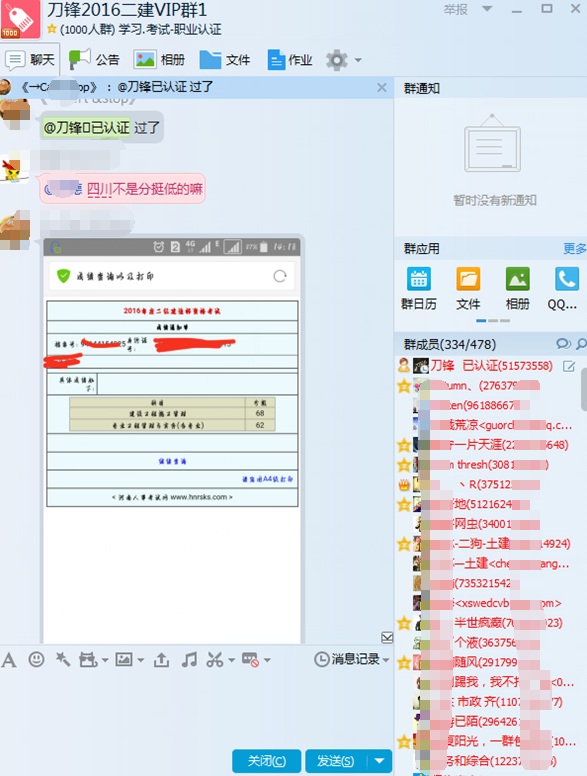Click the group members chat bubble icon
The height and width of the screenshot is (776, 587).
pos(563,343)
